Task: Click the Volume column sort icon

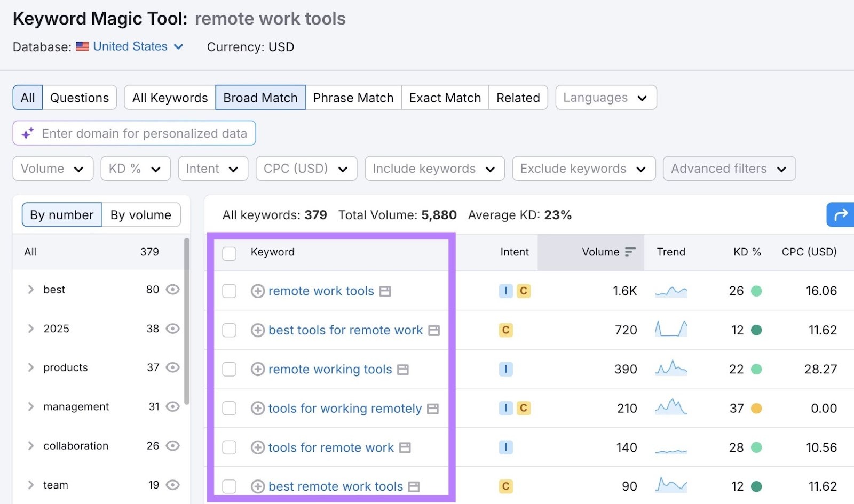Action: pos(630,252)
